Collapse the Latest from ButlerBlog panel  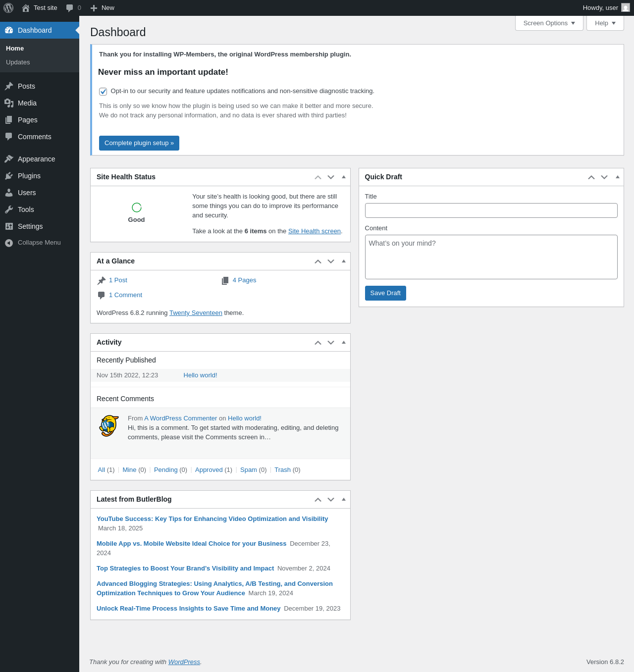coord(344,499)
